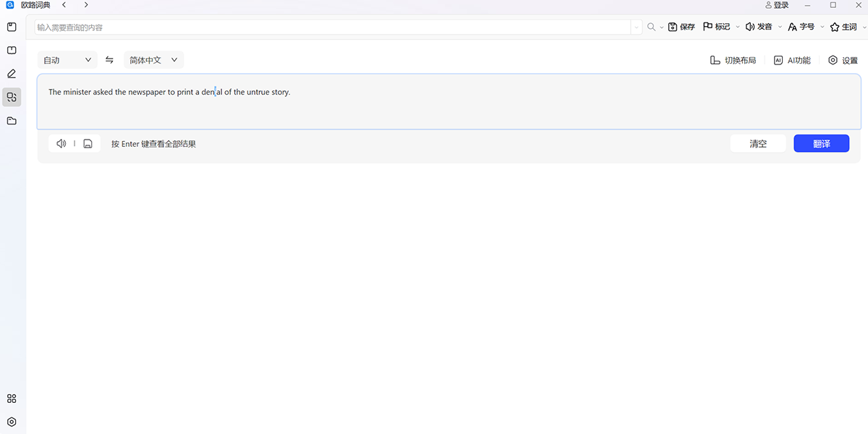Image resolution: width=868 pixels, height=434 pixels.
Task: Open the writing pen icon in the sidebar
Action: pos(12,73)
